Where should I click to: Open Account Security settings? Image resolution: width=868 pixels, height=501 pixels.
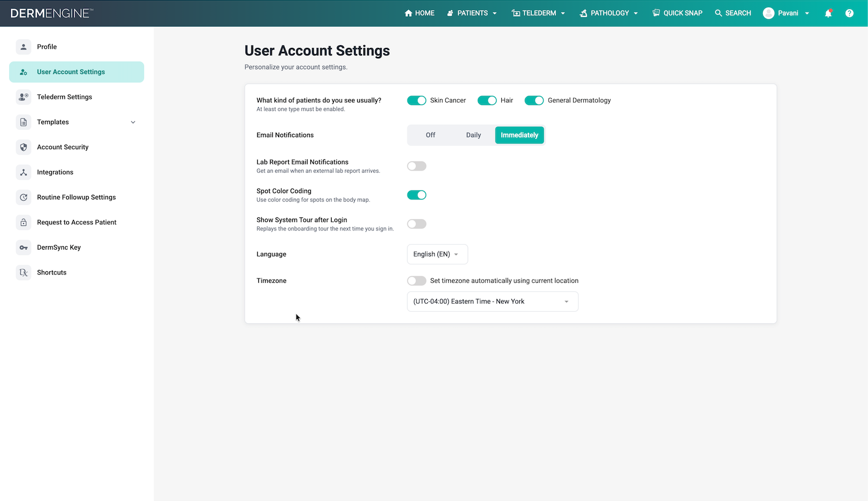click(76, 147)
